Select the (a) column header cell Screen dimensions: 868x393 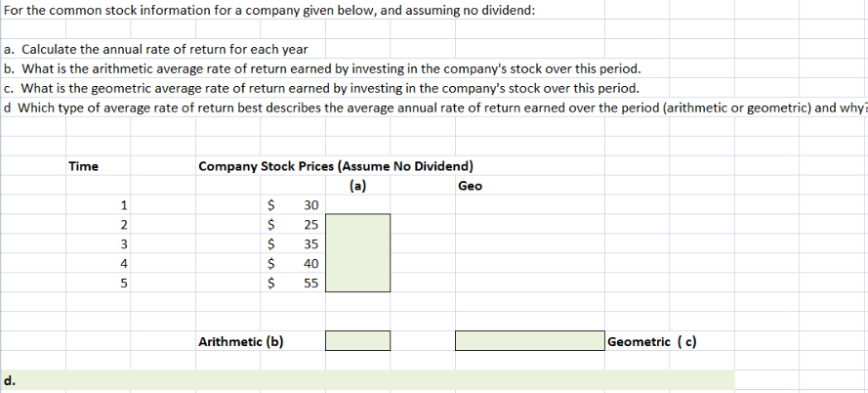coord(357,186)
